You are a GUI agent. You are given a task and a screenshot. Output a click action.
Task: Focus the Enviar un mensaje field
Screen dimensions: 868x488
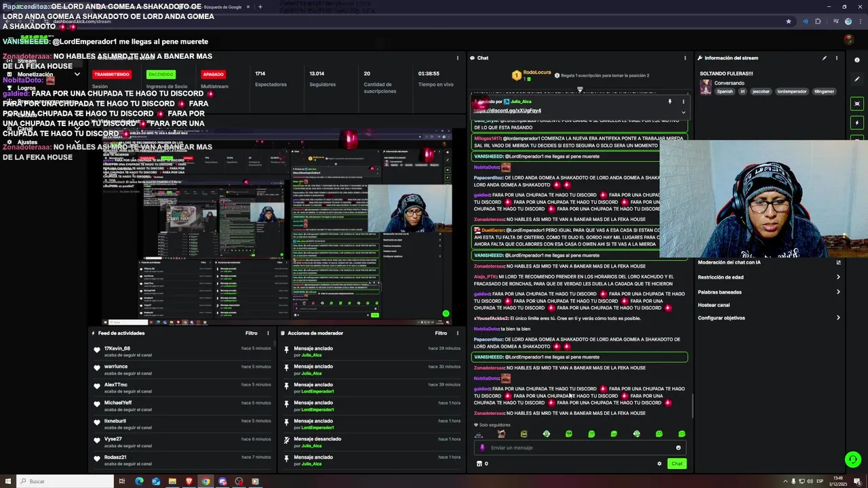580,447
